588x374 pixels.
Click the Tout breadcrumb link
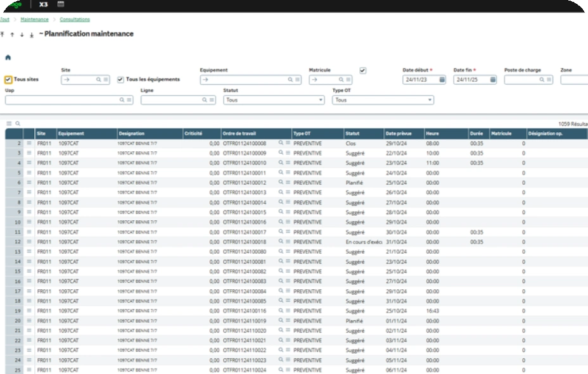(x=3, y=20)
